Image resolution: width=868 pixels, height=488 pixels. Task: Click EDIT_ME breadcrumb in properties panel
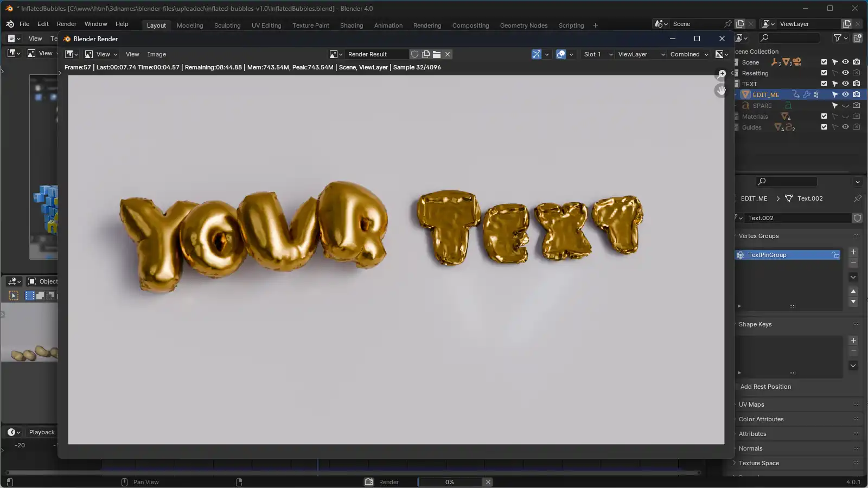tap(754, 198)
